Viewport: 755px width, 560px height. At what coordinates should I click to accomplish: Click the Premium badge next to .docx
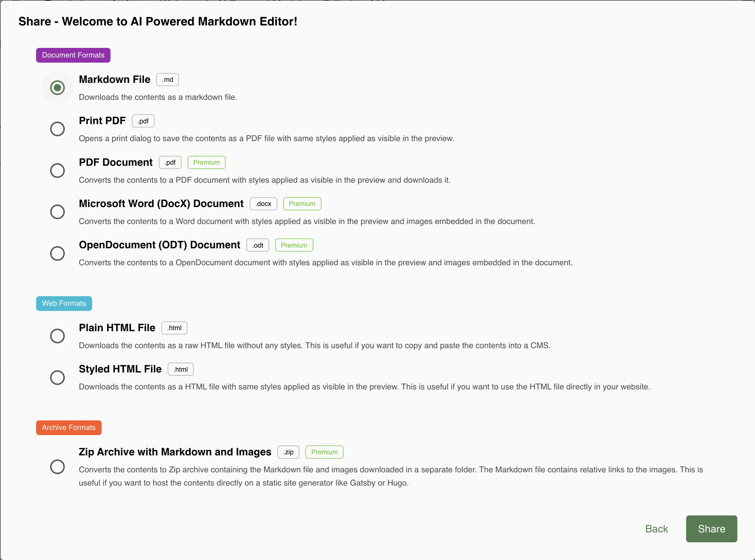[302, 204]
